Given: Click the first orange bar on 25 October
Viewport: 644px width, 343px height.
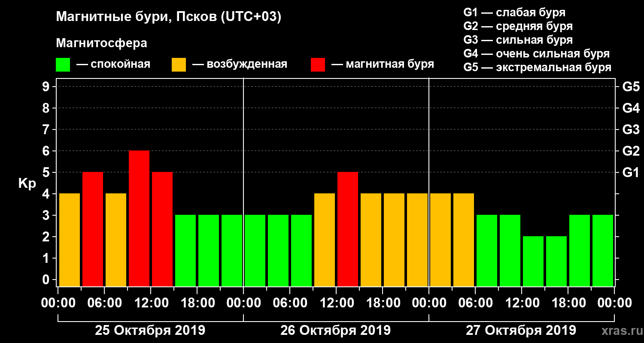Looking at the screenshot, I should click(70, 240).
